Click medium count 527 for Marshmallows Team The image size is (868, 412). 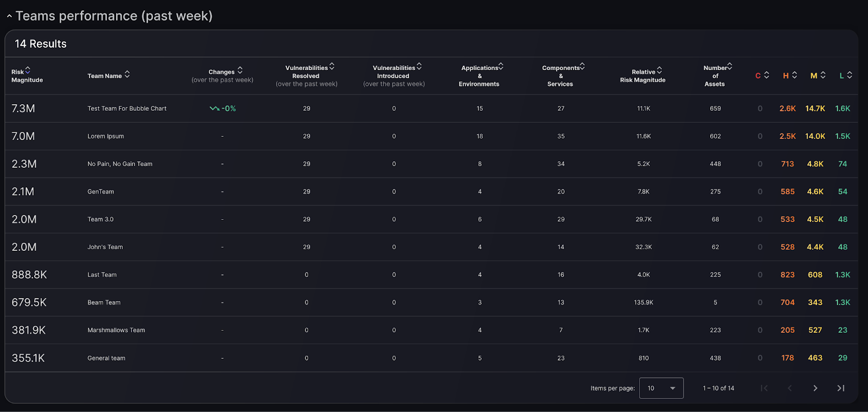pos(815,330)
